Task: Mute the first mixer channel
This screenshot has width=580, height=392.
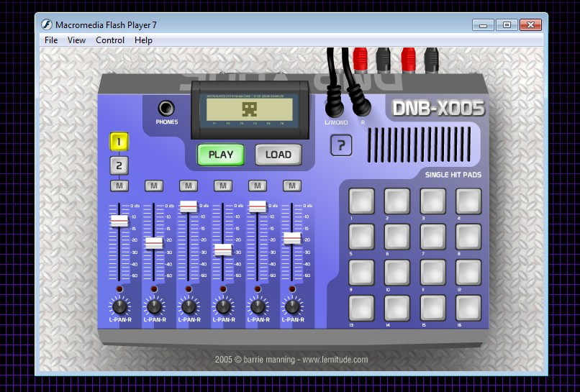Action: 119,186
